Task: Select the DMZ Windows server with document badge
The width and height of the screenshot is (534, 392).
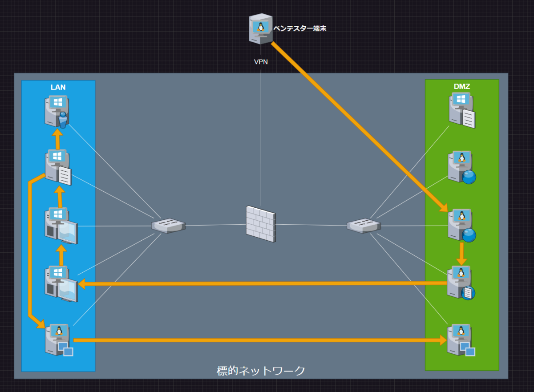Action: (462, 110)
